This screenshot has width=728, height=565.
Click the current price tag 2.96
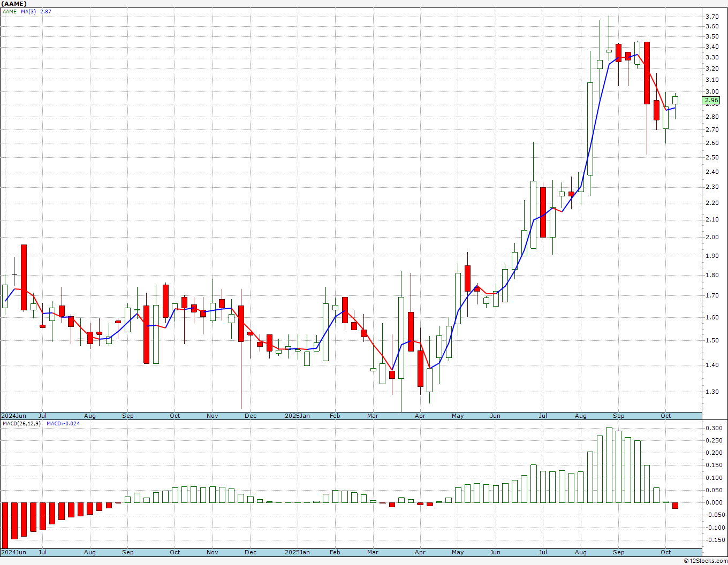[x=711, y=101]
